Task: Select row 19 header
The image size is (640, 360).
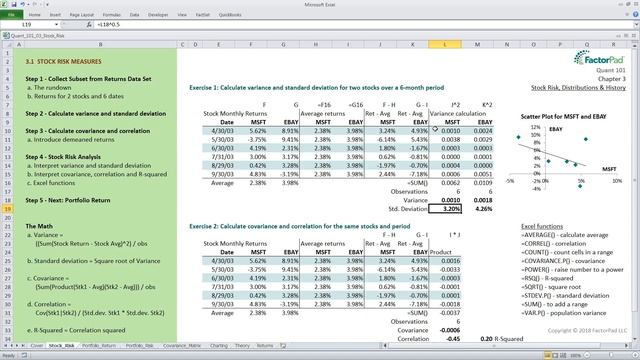Action: [7, 209]
